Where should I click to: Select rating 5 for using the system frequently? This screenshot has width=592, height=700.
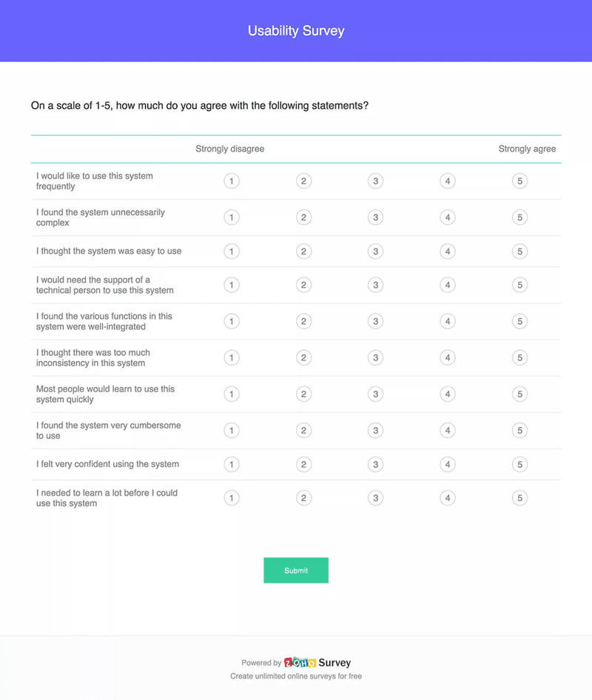519,181
